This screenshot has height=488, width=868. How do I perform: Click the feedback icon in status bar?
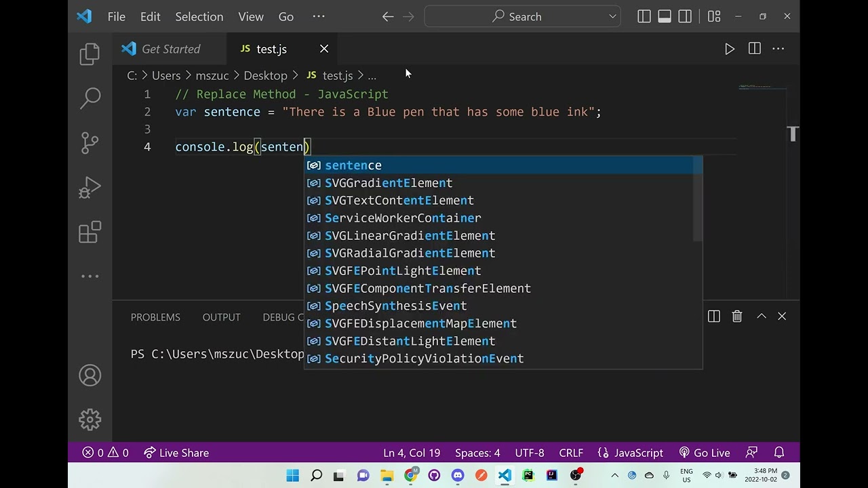[x=751, y=453]
